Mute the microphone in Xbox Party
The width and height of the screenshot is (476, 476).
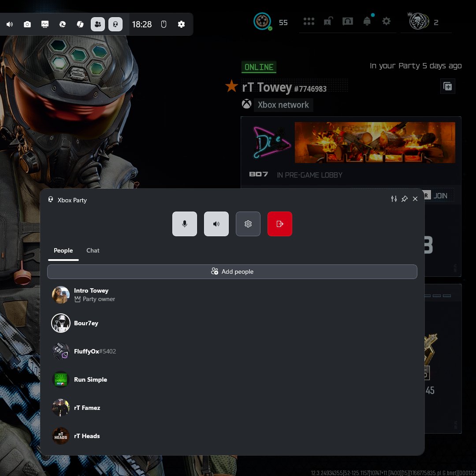[185, 224]
